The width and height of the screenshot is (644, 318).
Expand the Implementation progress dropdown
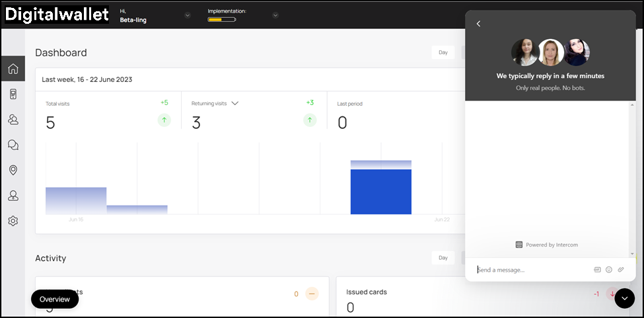(x=275, y=15)
